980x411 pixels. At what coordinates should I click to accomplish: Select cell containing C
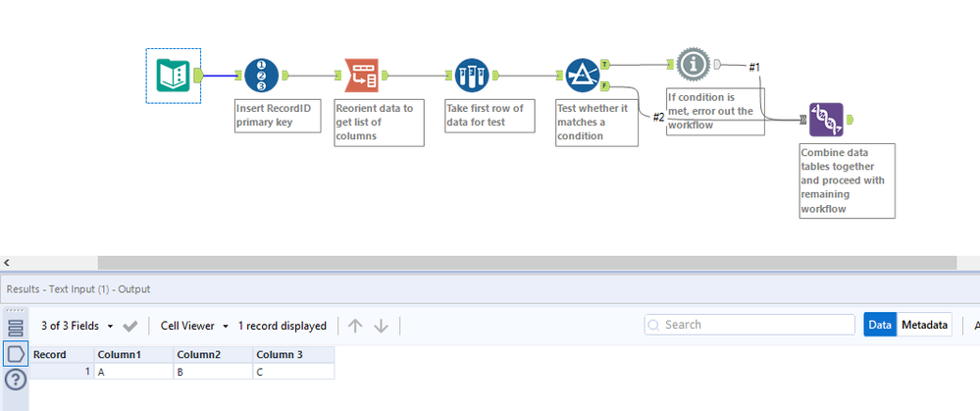[x=293, y=372]
